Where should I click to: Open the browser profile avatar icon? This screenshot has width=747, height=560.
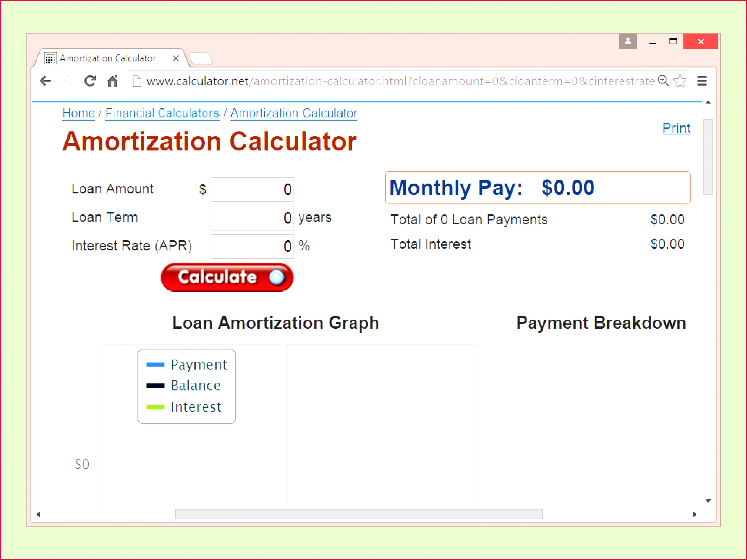point(628,41)
